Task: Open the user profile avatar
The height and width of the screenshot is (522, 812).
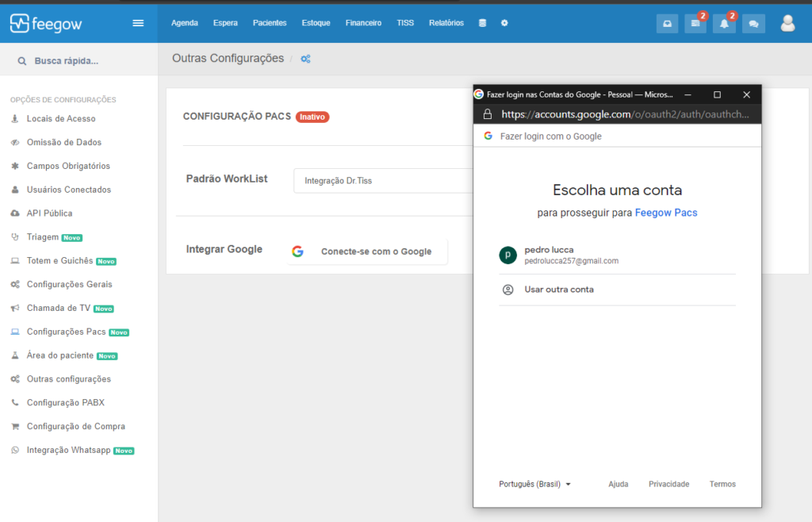Action: pyautogui.click(x=787, y=23)
